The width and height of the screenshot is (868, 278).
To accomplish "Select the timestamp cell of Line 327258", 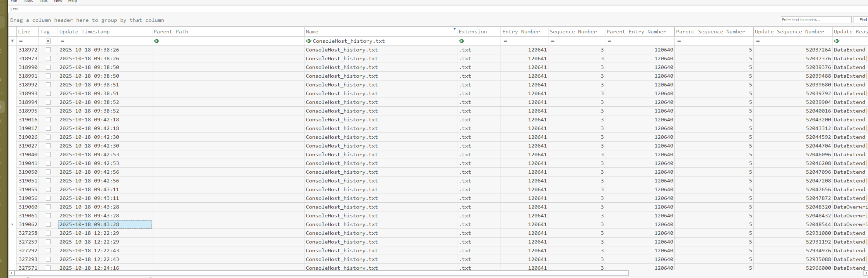I will click(105, 233).
